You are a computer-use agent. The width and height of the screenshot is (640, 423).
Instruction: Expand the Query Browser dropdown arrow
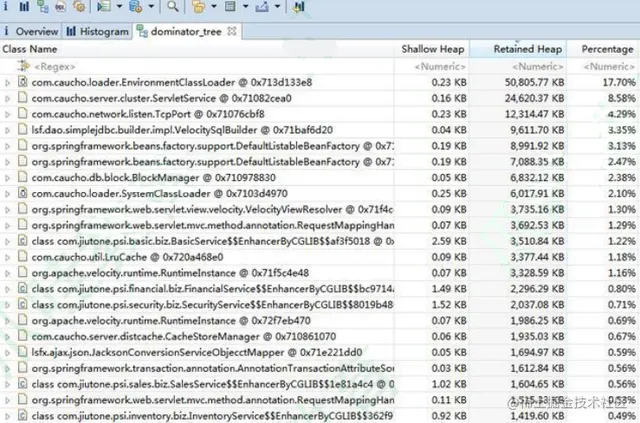tap(151, 7)
